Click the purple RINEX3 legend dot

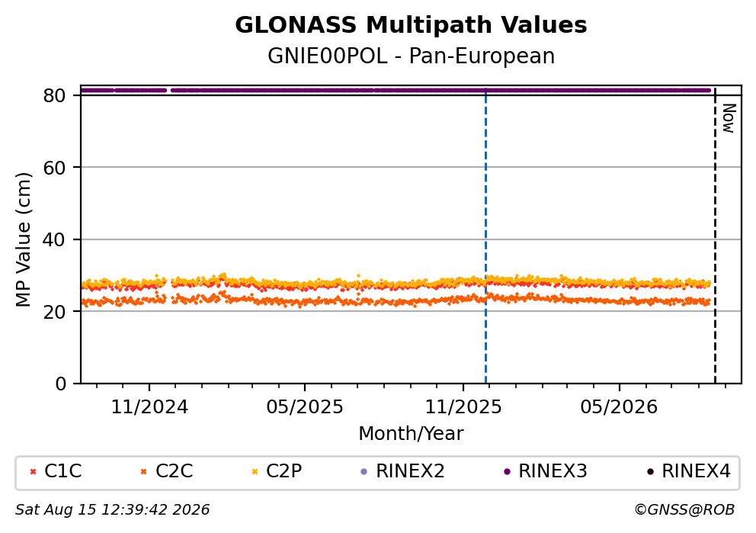pos(507,472)
